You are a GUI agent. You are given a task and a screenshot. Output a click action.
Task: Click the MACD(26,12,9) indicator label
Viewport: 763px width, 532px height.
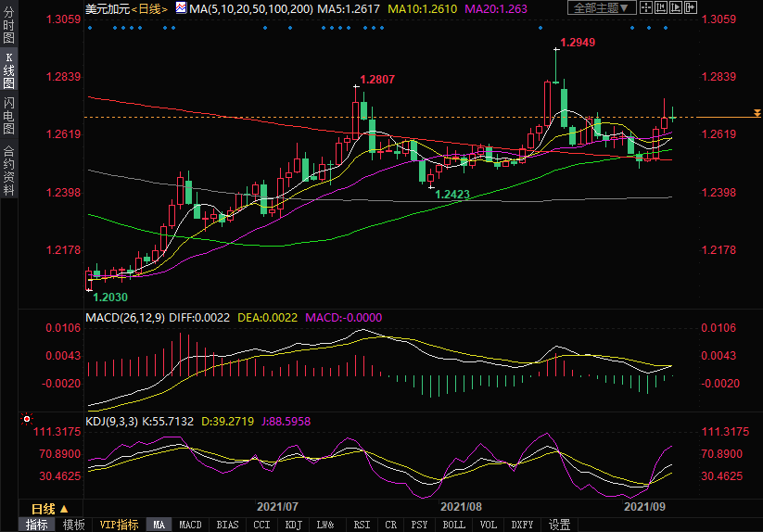pos(125,317)
